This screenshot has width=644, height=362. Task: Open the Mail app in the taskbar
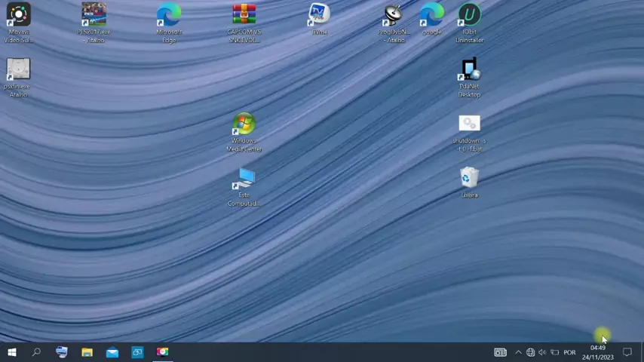click(x=112, y=352)
